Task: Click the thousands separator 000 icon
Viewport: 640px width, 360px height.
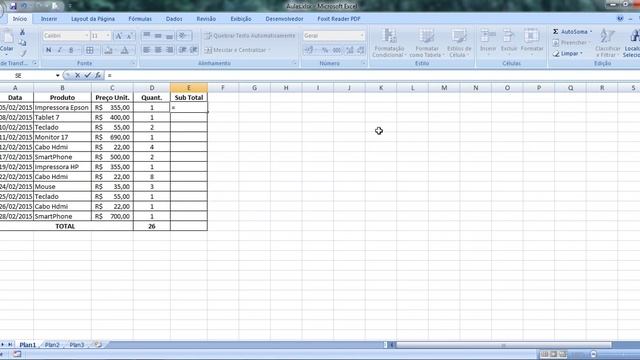Action: tap(337, 50)
